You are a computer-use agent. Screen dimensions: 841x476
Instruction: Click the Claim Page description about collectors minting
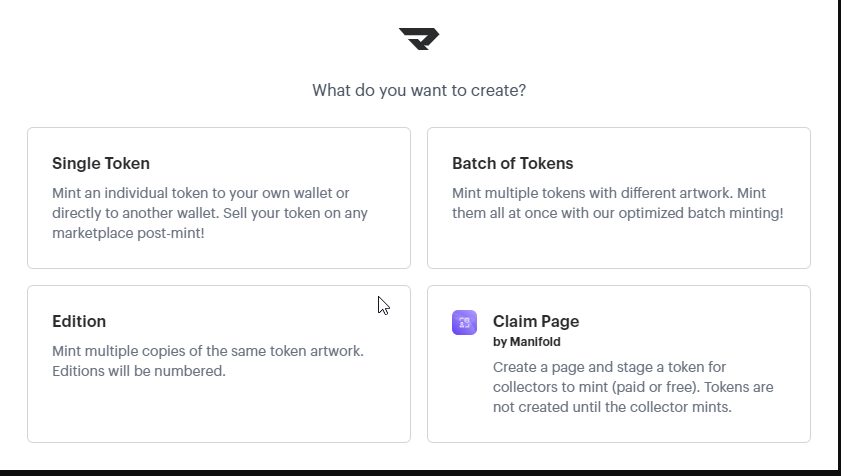[x=633, y=387]
